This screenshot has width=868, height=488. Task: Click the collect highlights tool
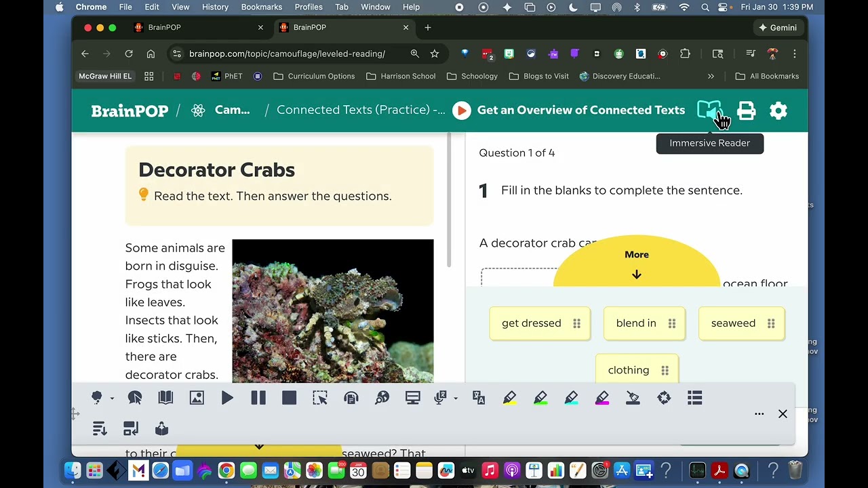coord(664,398)
